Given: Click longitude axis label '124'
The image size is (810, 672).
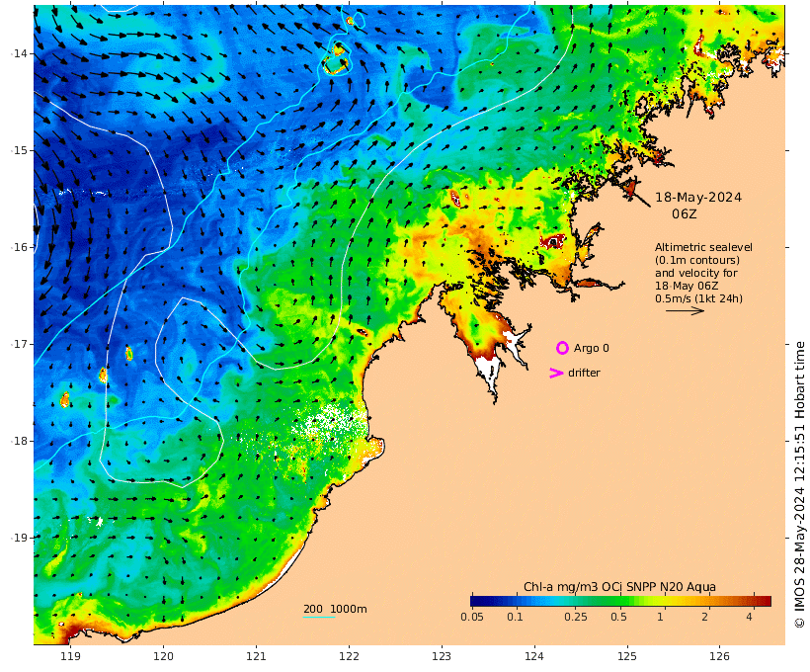Looking at the screenshot, I should click(534, 656).
